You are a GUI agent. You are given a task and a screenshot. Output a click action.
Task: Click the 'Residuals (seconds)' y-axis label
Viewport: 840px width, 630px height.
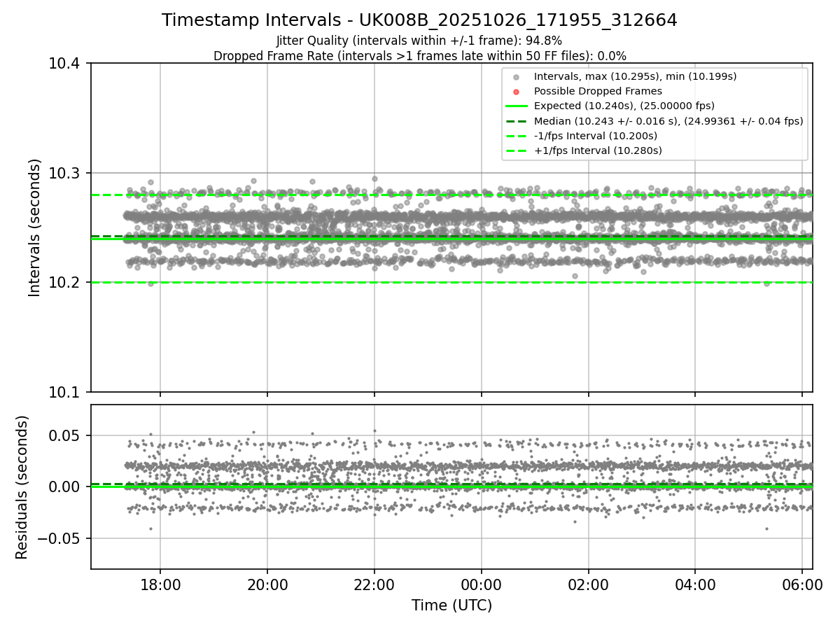point(22,487)
